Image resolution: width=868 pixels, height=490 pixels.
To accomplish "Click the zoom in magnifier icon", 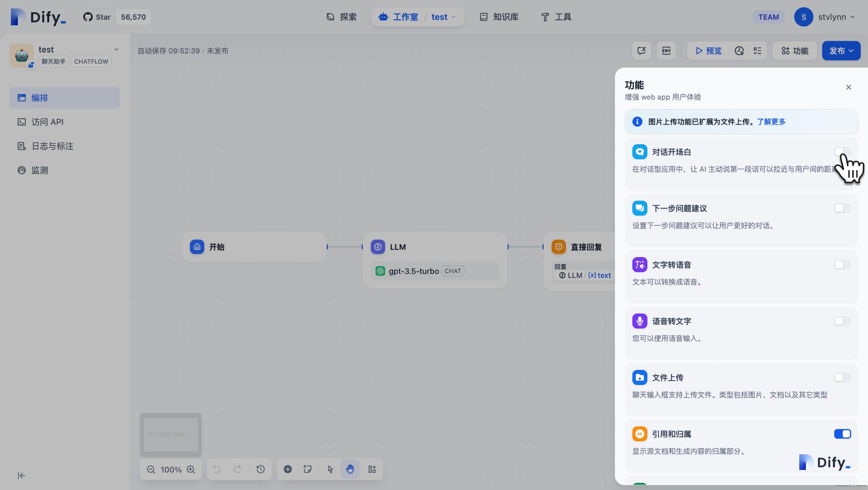I will (191, 470).
